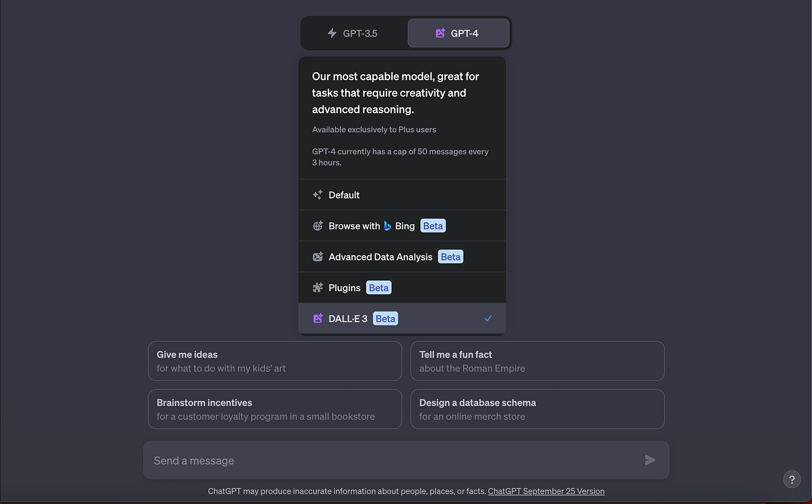The image size is (812, 504).
Task: Click the puzzle piece Plugins icon
Action: point(318,288)
